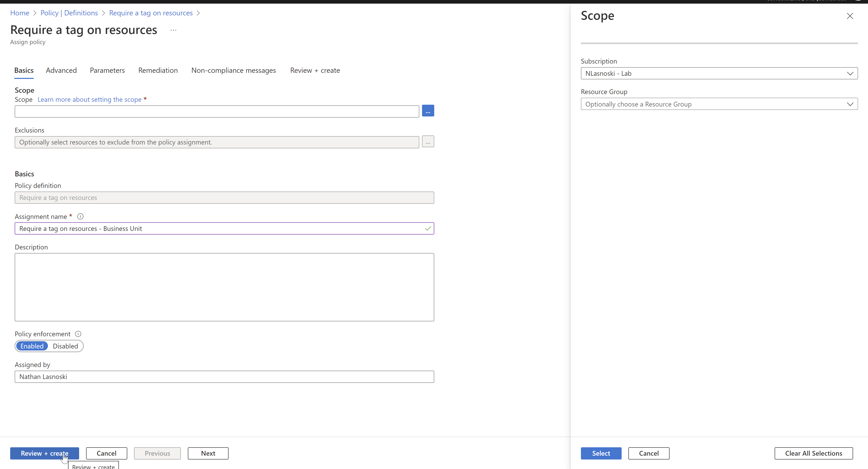Open the learn more about scope link

point(89,99)
